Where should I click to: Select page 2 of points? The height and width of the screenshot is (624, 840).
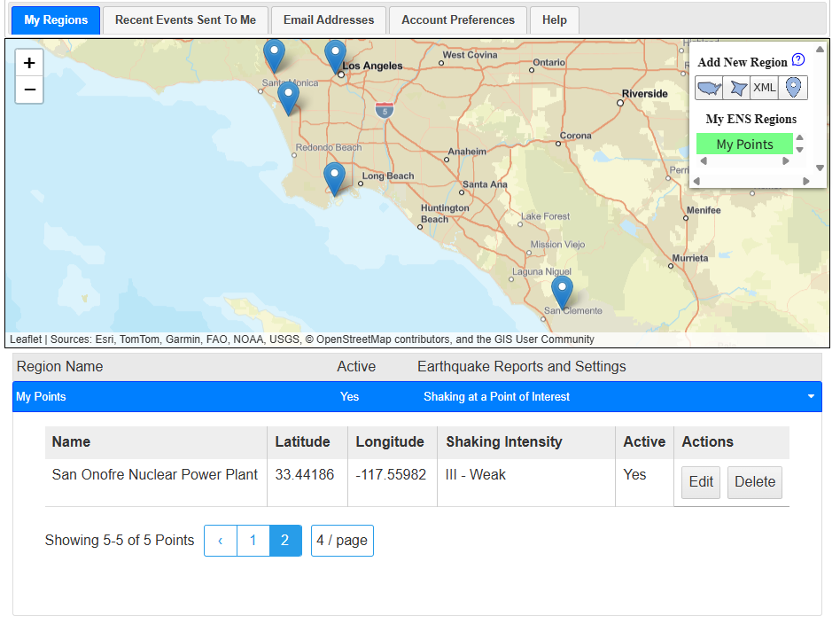[285, 541]
